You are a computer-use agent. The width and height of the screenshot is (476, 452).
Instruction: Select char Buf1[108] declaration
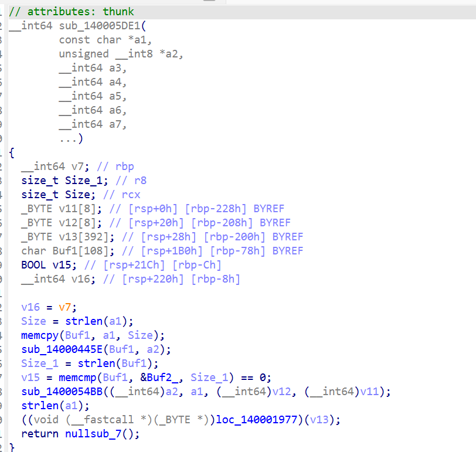68,251
